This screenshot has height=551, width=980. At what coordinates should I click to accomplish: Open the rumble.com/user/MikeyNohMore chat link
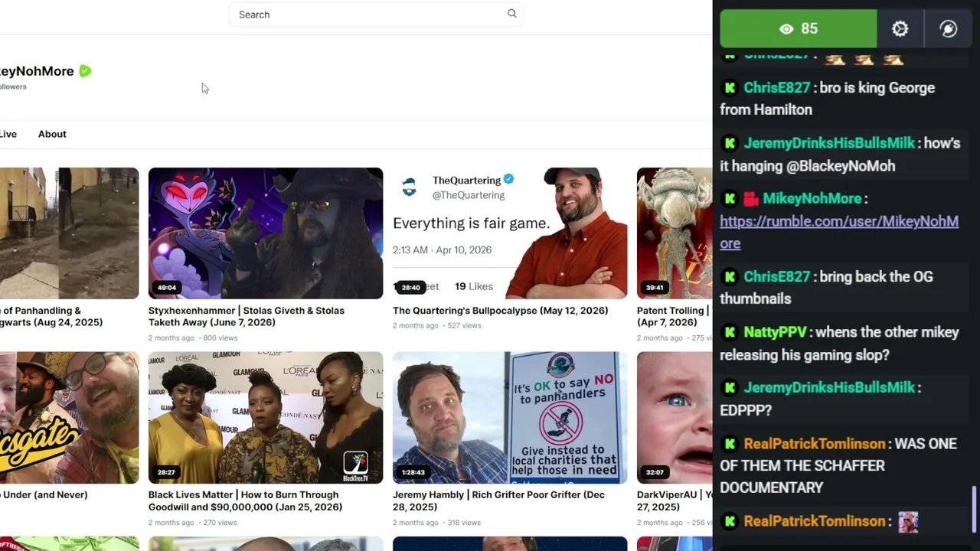tap(839, 232)
